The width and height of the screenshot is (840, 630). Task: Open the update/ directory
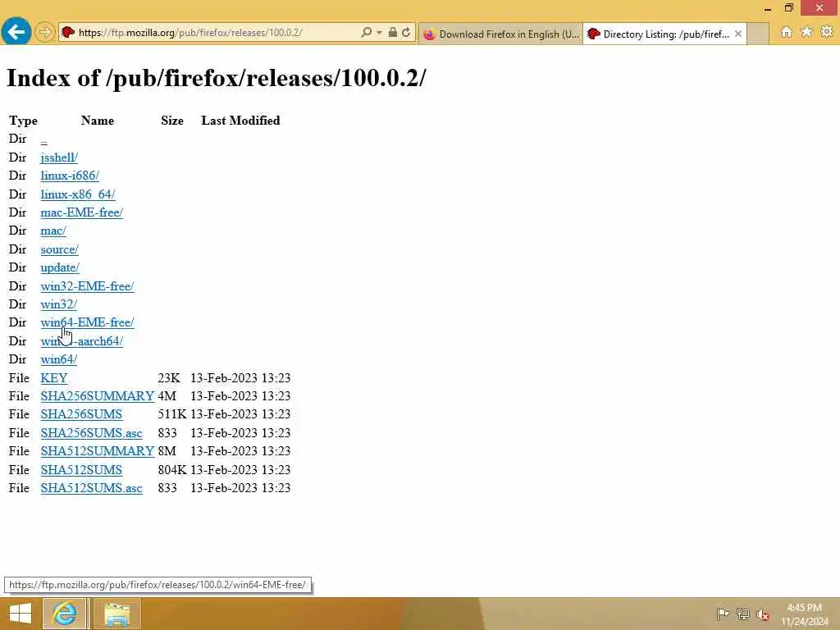pos(60,267)
